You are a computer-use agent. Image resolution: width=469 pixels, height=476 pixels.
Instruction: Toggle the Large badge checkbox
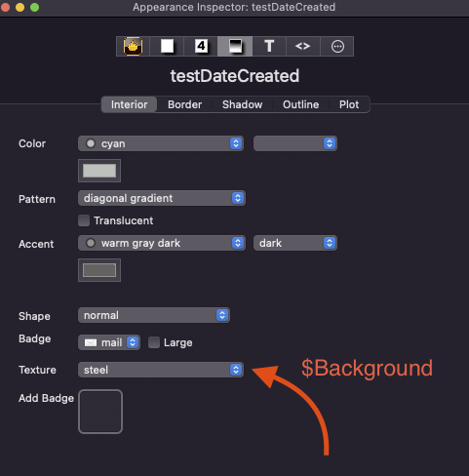(154, 342)
